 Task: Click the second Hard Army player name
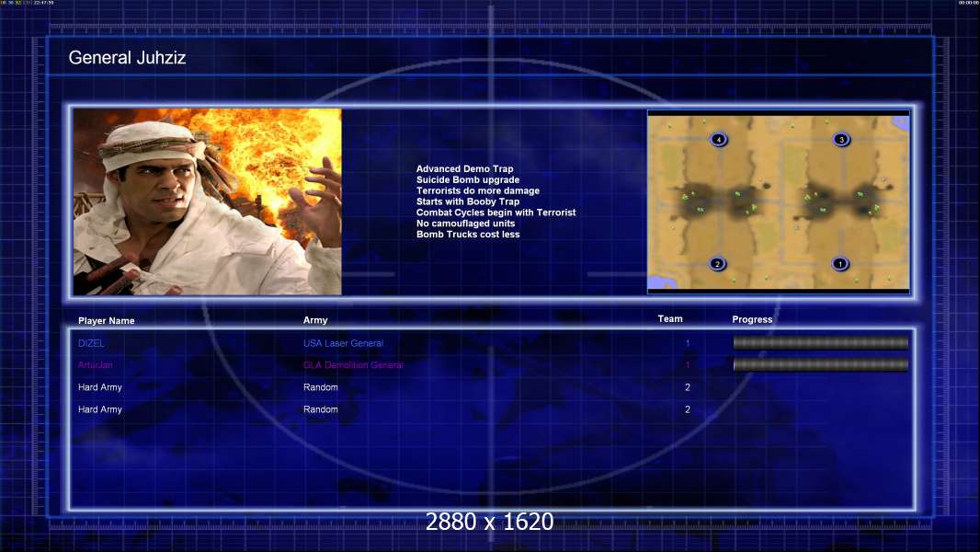click(100, 409)
